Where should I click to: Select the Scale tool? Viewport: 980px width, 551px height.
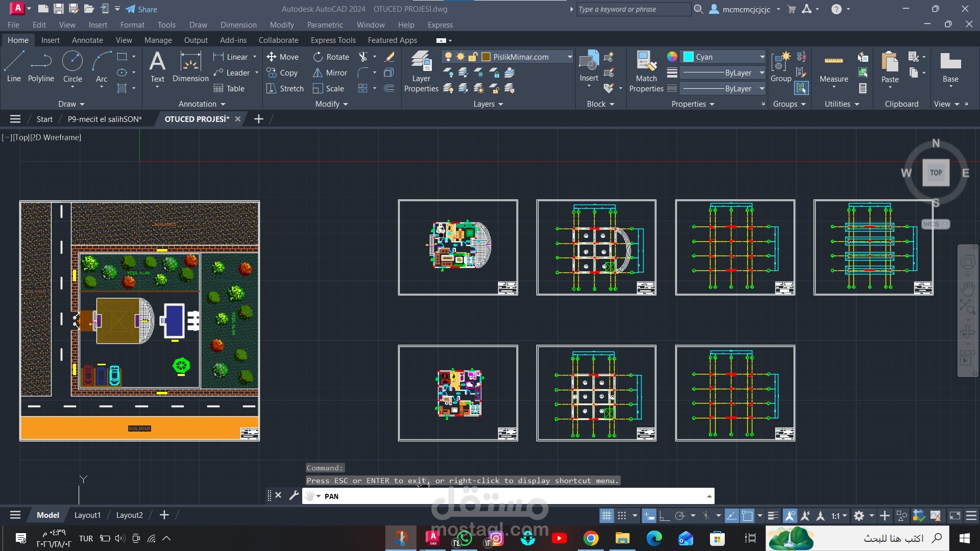pyautogui.click(x=329, y=88)
